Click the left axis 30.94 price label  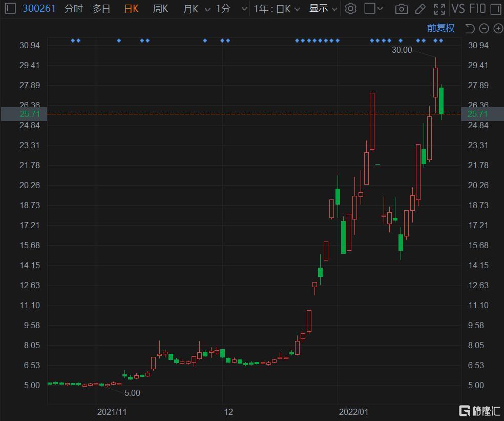pyautogui.click(x=30, y=46)
